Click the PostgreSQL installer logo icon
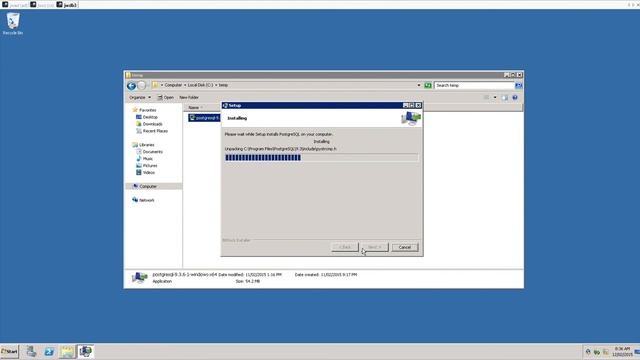Screen dimensions: 640x360 411,118
